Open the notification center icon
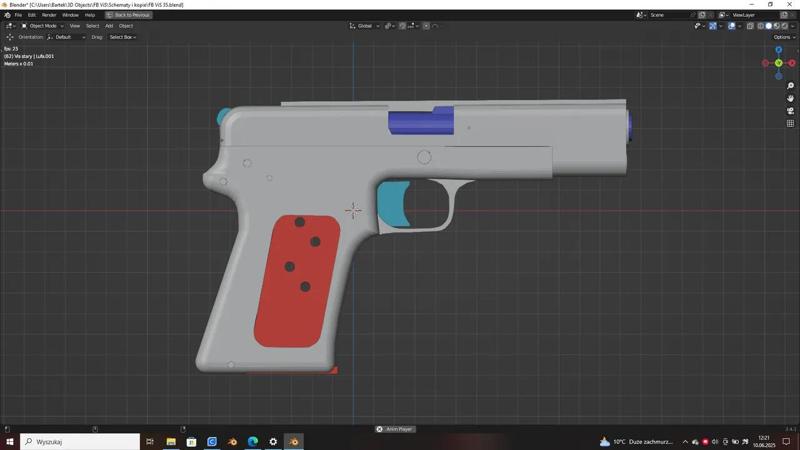Image resolution: width=800 pixels, height=450 pixels. tap(786, 442)
